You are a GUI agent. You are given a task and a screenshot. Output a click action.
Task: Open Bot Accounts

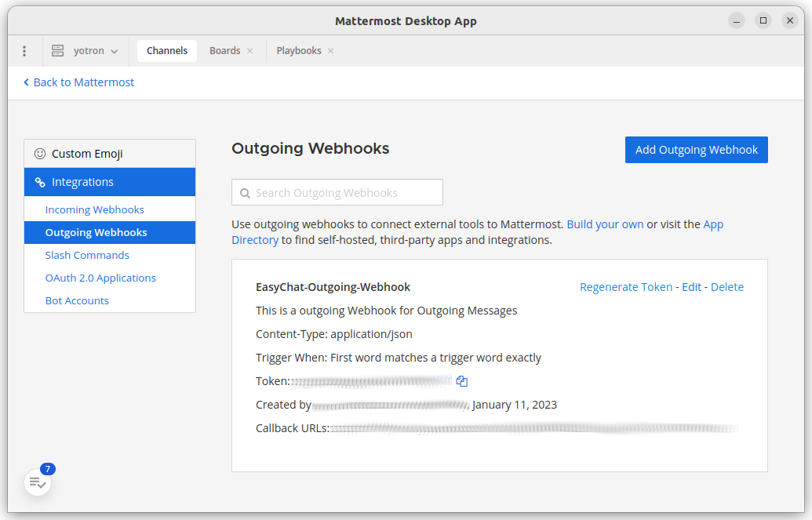click(77, 301)
